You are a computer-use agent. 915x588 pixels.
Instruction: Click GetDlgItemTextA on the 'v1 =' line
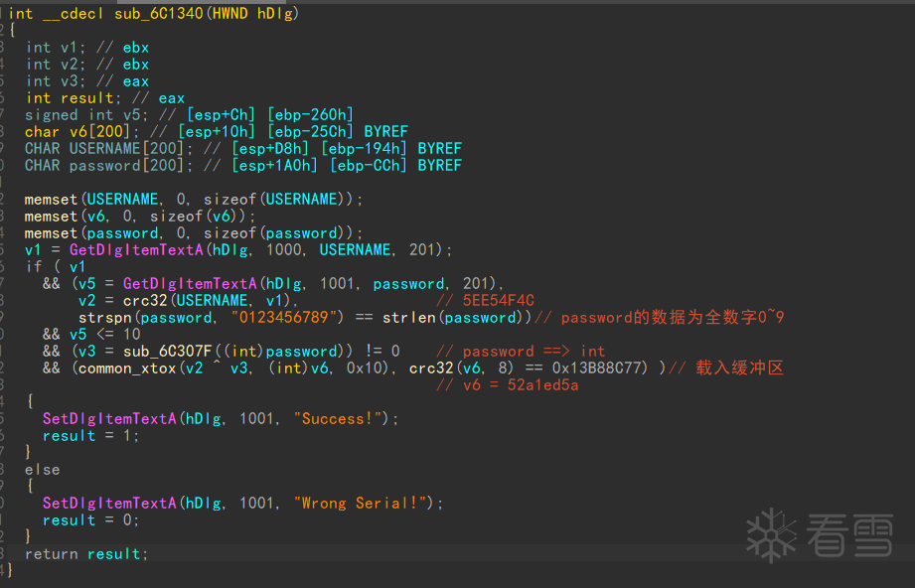point(136,250)
